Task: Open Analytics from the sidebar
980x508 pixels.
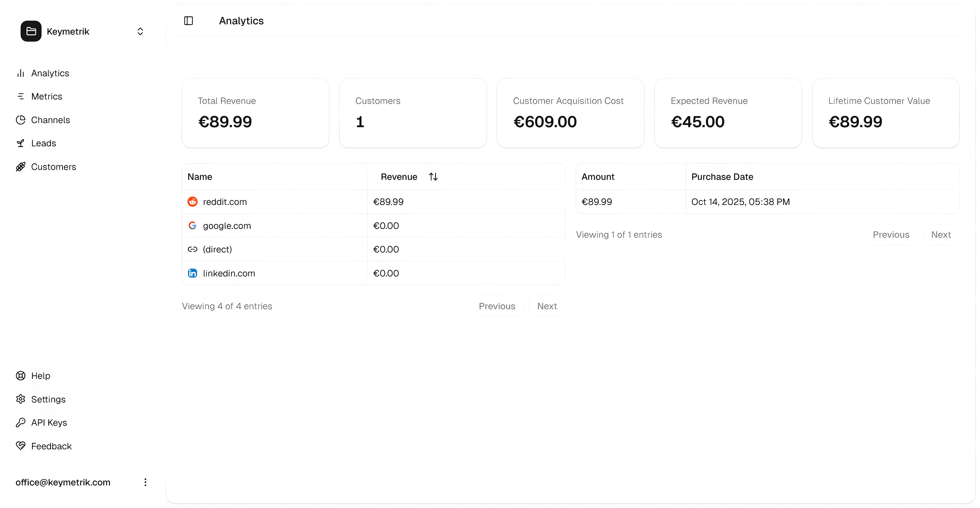Action: [50, 73]
